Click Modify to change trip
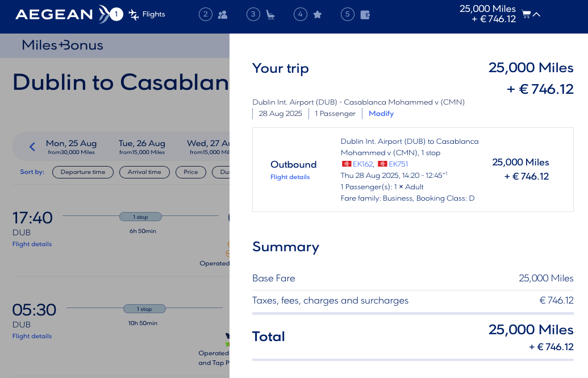Image resolution: width=588 pixels, height=378 pixels. click(x=381, y=114)
